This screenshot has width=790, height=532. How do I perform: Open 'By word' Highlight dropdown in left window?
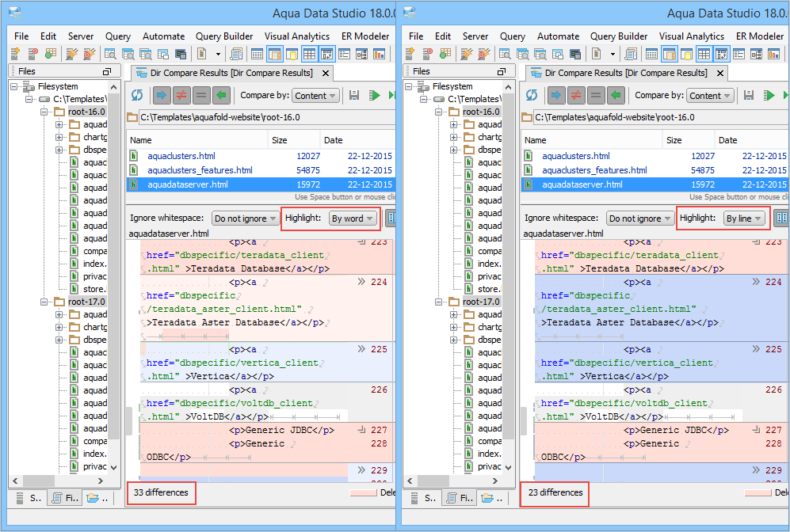coord(353,218)
